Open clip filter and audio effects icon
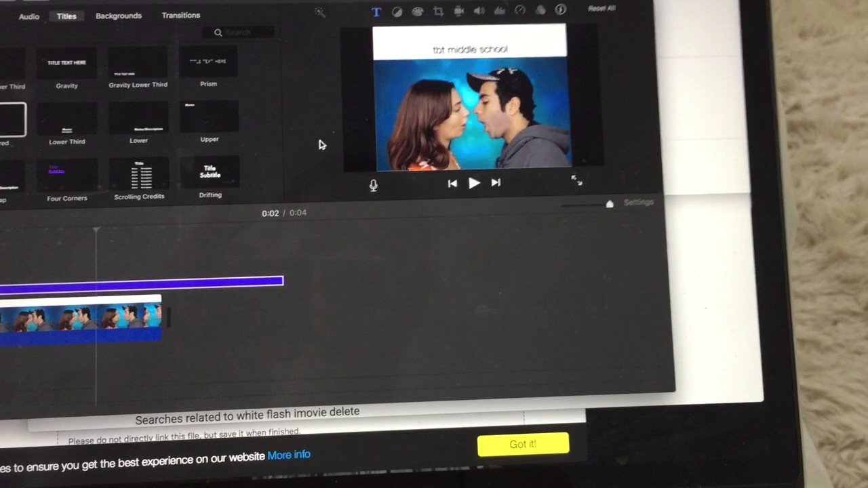The height and width of the screenshot is (488, 868). point(540,10)
